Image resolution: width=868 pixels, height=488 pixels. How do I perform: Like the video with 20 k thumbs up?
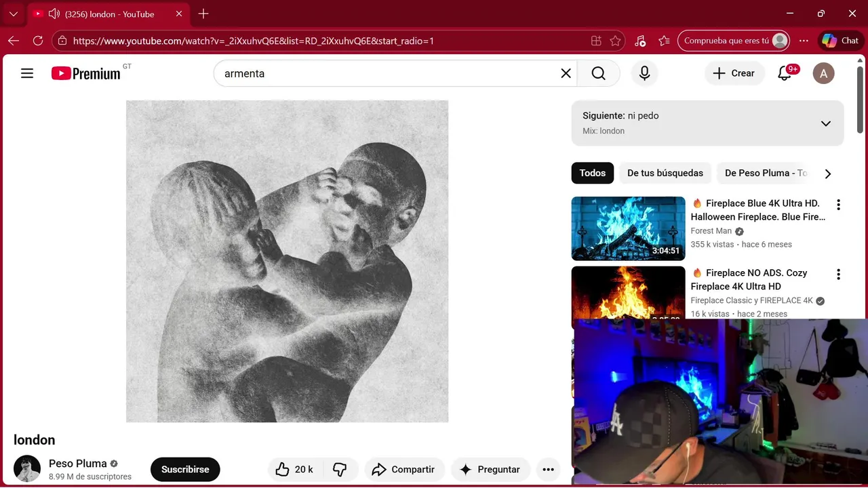pyautogui.click(x=294, y=469)
